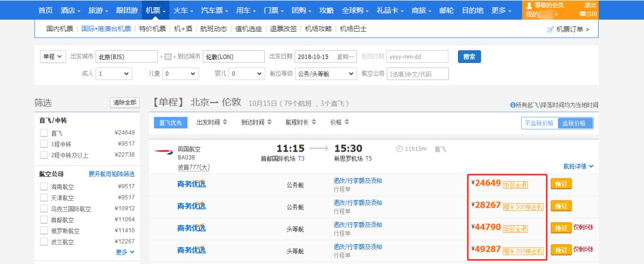Click the T5 terminal link
The height and width of the screenshot is (264, 644).
(x=369, y=158)
